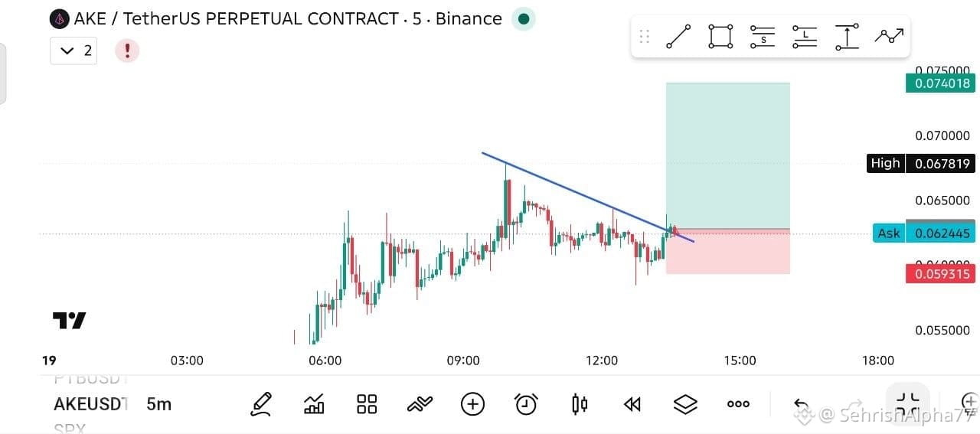Select the rectangle shape tool
Viewport: 980px width, 434px height.
[720, 36]
